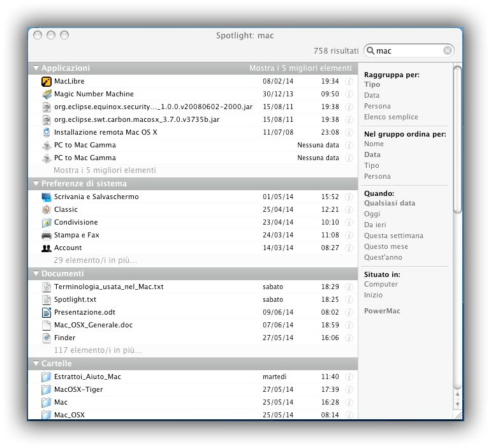The width and height of the screenshot is (491, 448).
Task: Select the Stampa e Fax row
Action: (x=193, y=235)
